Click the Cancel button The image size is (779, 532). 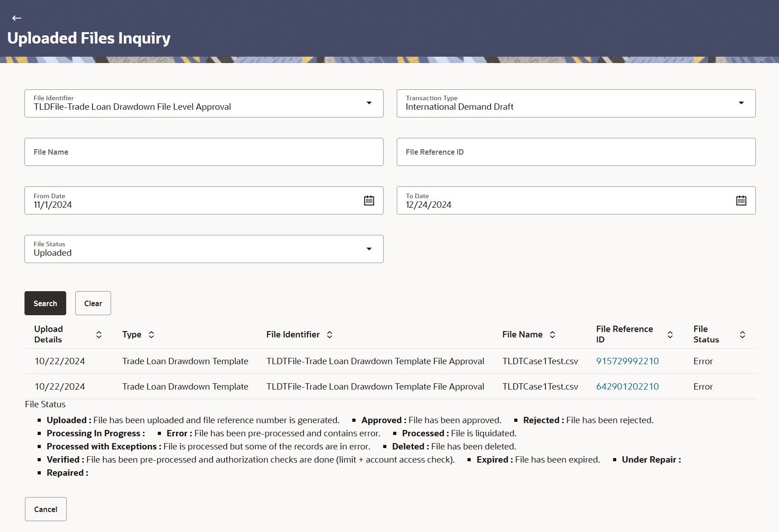click(x=46, y=509)
